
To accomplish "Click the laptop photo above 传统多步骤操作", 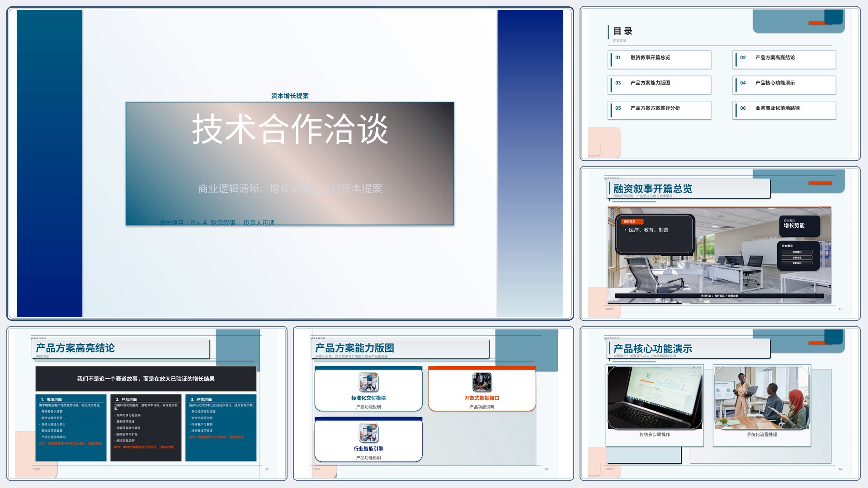I will tap(655, 398).
